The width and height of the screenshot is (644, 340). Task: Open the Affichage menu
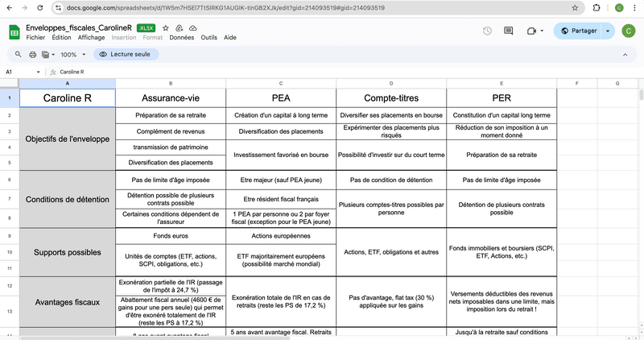(x=91, y=37)
